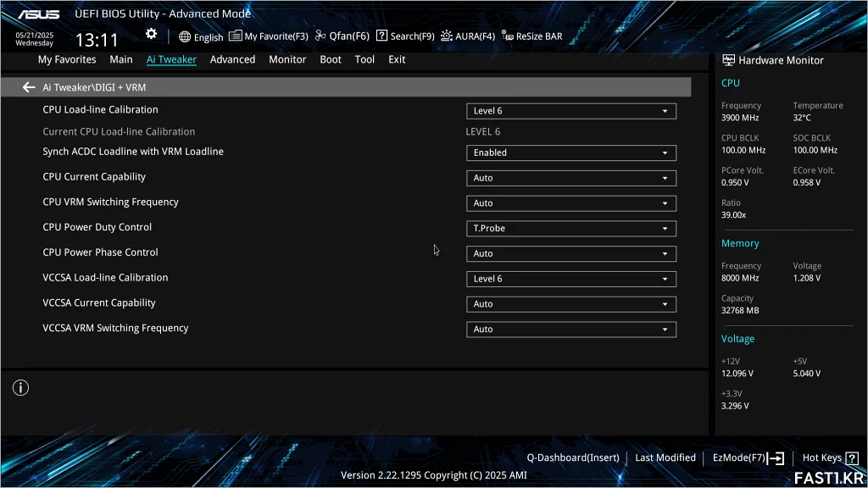Switch to the Main tab
The image size is (868, 488).
coord(120,60)
